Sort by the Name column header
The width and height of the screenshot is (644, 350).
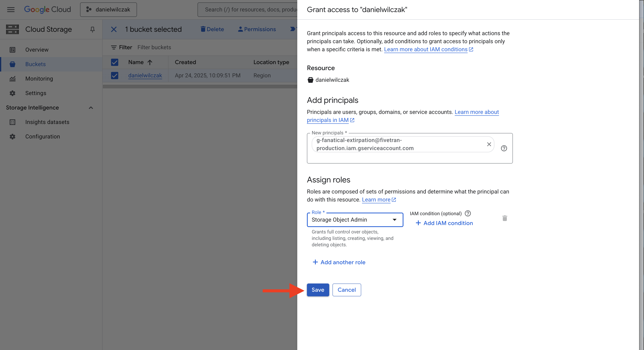(x=136, y=62)
